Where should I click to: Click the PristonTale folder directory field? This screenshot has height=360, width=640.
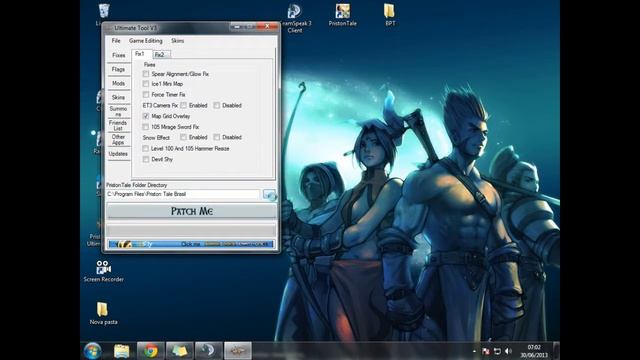(183, 194)
